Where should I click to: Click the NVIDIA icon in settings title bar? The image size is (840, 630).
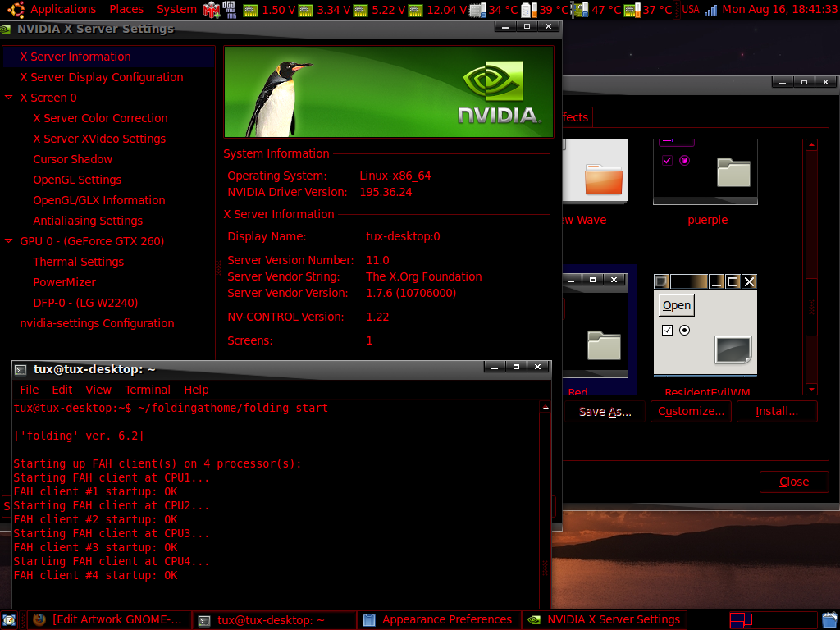[x=6, y=30]
